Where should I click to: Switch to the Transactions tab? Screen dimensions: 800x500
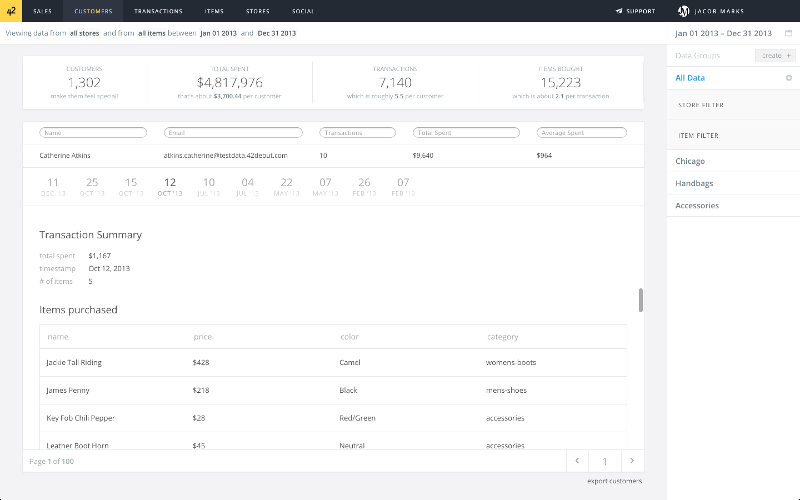[158, 11]
